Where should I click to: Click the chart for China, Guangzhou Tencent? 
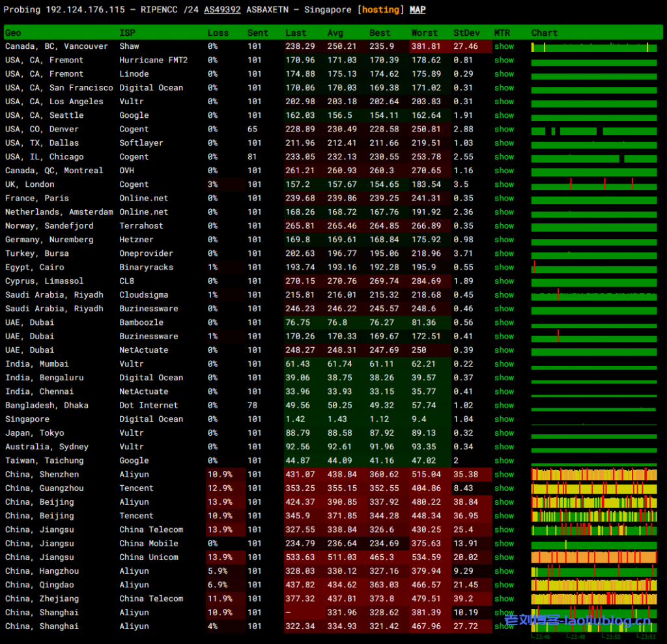pos(593,488)
